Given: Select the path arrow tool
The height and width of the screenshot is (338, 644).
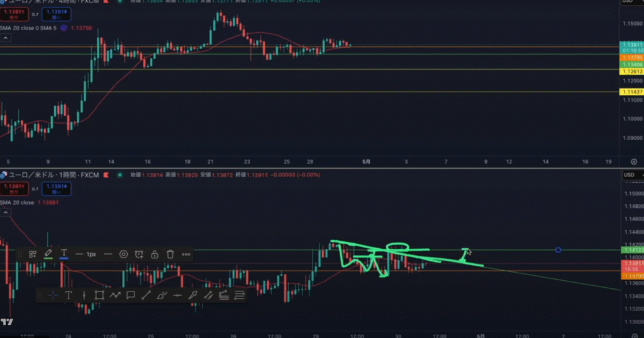Looking at the screenshot, I should pyautogui.click(x=115, y=295).
